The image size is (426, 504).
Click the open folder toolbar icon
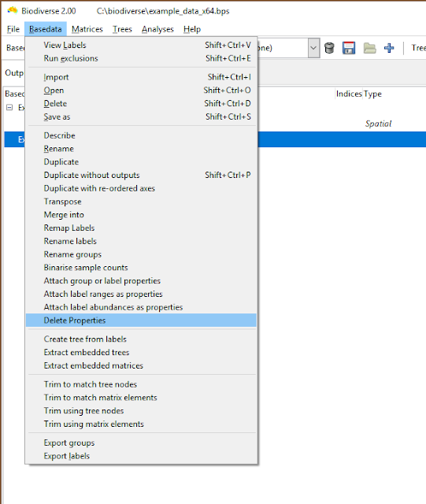pos(369,48)
